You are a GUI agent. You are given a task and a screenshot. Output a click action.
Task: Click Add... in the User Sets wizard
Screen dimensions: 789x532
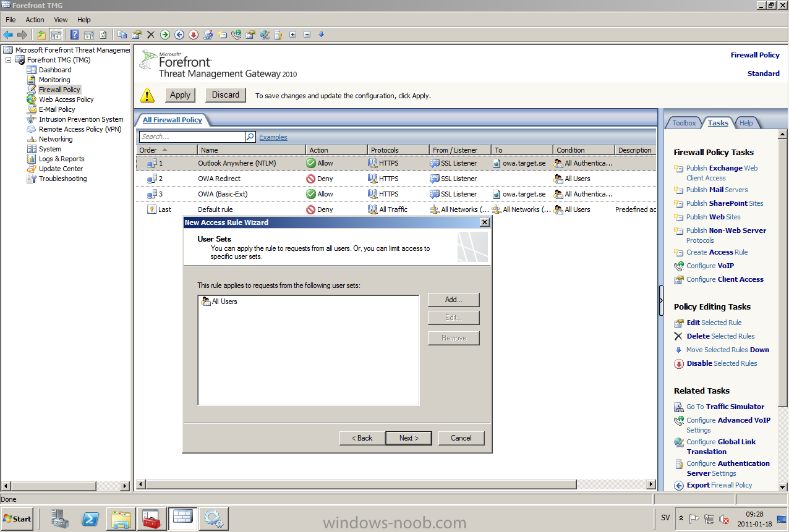[454, 300]
